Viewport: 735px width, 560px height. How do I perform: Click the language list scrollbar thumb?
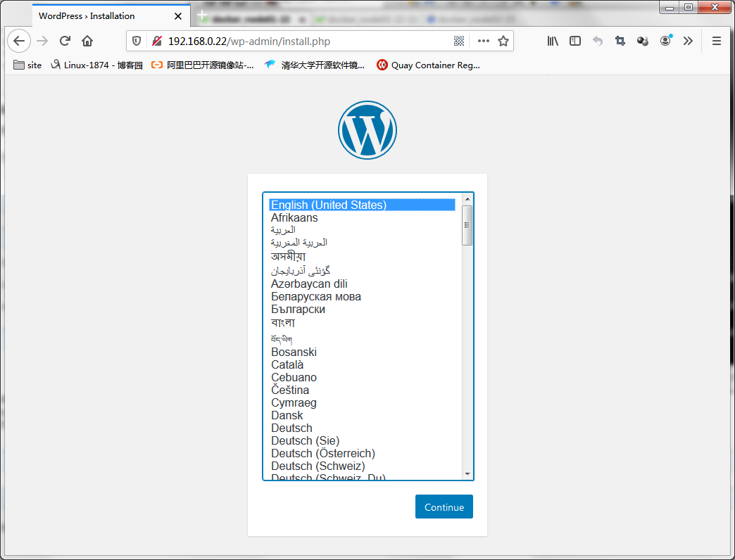pyautogui.click(x=467, y=225)
